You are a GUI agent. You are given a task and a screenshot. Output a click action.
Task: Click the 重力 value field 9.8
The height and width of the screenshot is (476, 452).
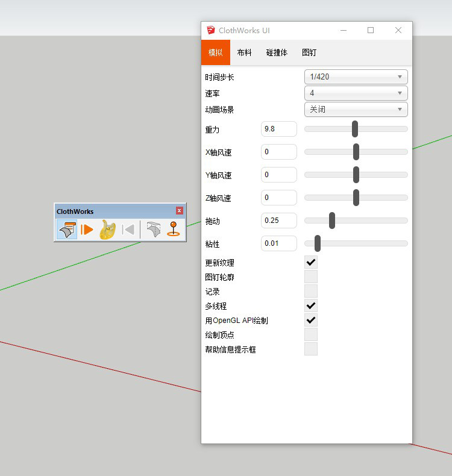point(278,129)
